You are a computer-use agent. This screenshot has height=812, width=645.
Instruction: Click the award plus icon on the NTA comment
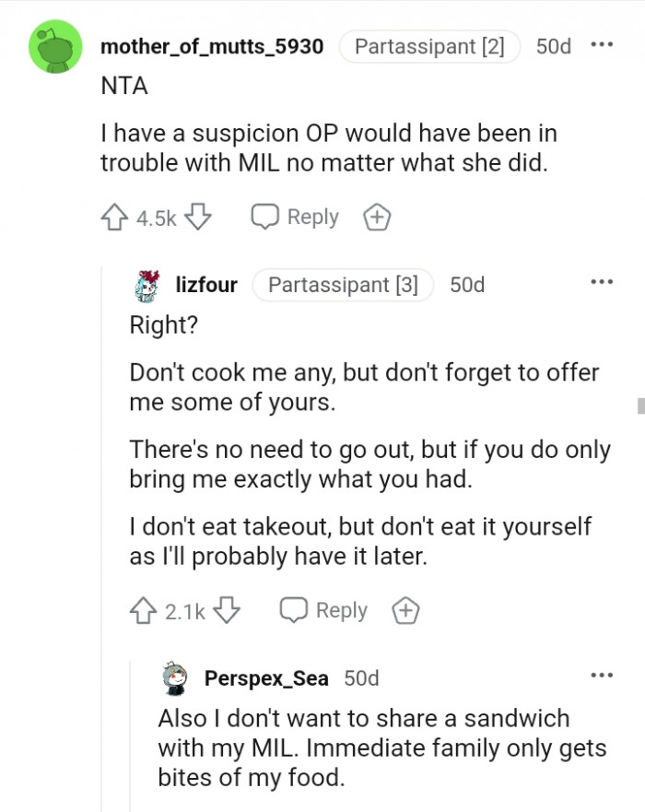pos(376,218)
